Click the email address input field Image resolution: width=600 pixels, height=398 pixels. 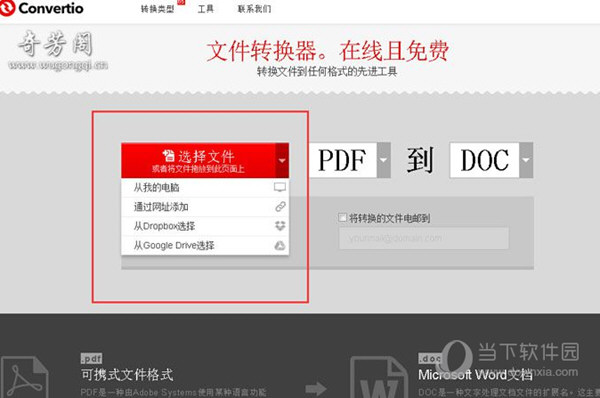[424, 238]
